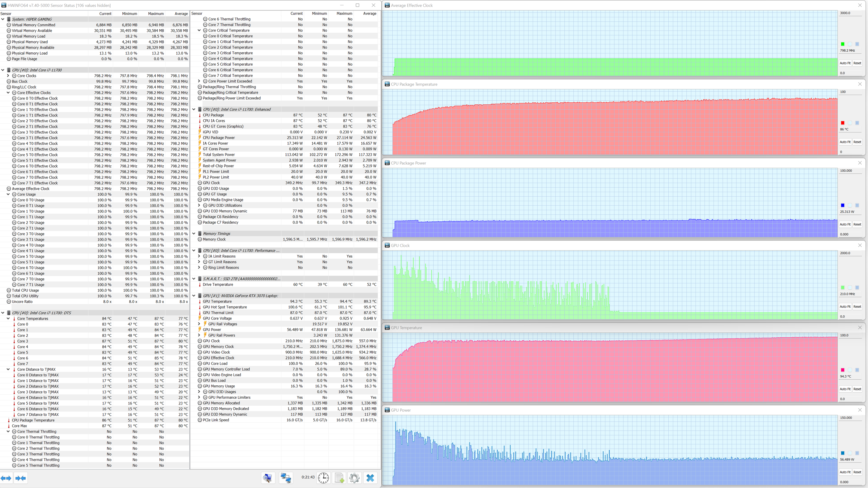Click blue color swatch on CPU Package Power graph
The image size is (868, 488).
click(842, 205)
